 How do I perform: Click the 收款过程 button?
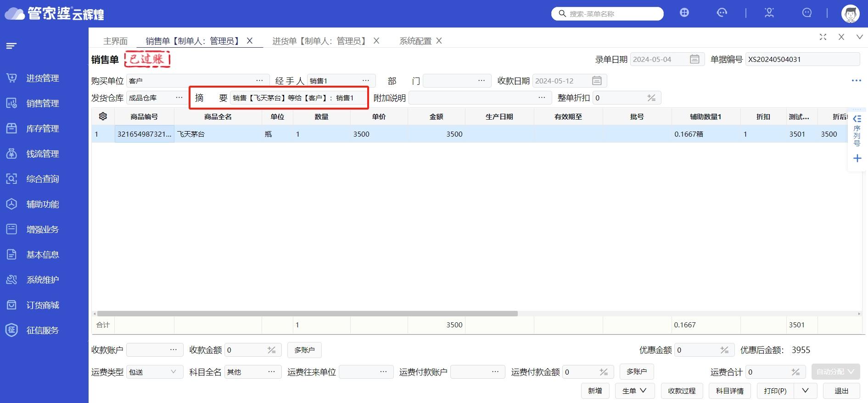coord(682,391)
